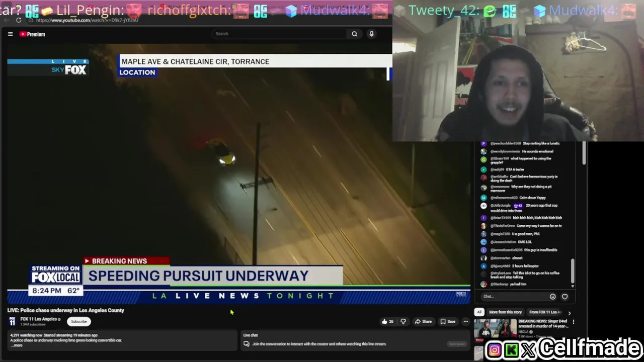Click the live chat message input field
The width and height of the screenshot is (644, 362).
[x=513, y=297]
